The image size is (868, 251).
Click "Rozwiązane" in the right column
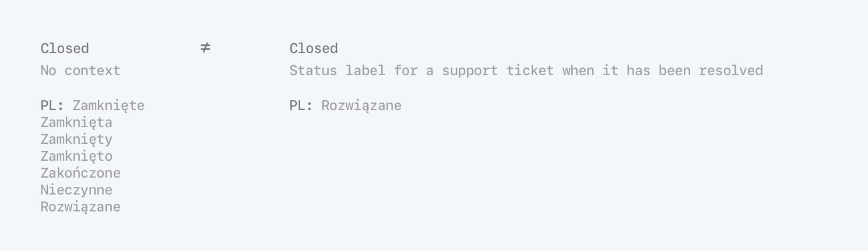361,105
